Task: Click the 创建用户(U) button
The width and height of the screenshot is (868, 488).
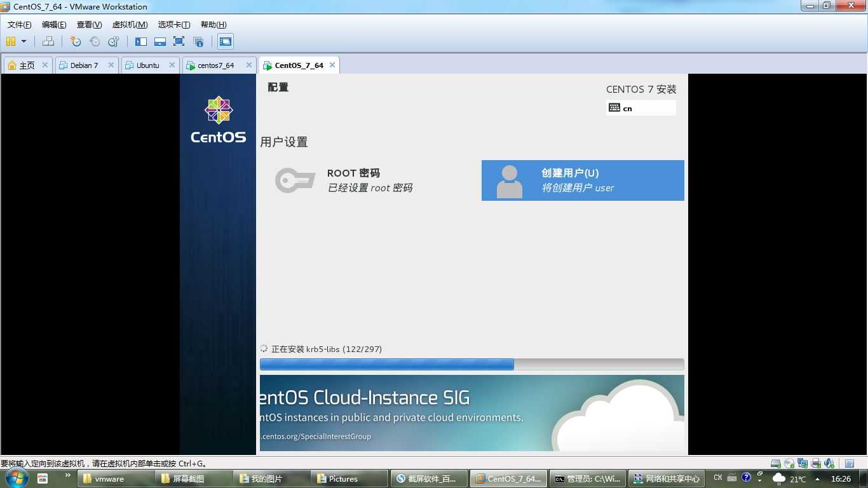Action: (x=583, y=180)
